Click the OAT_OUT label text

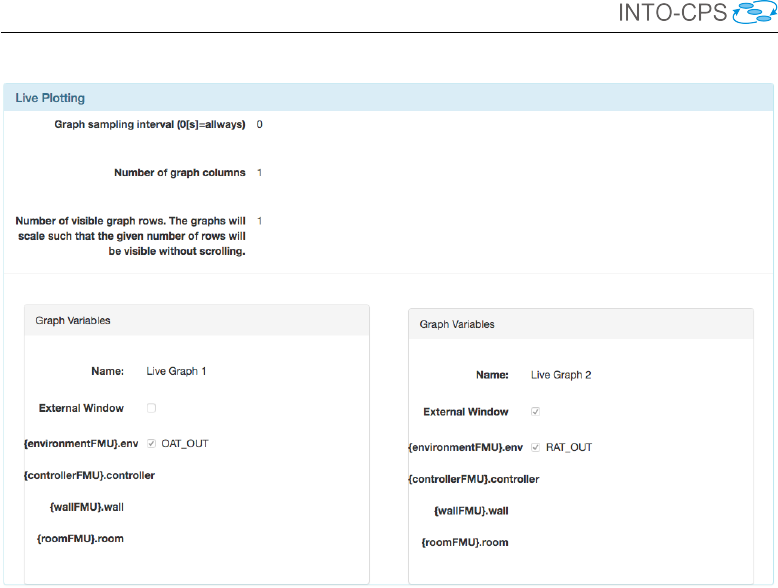185,444
